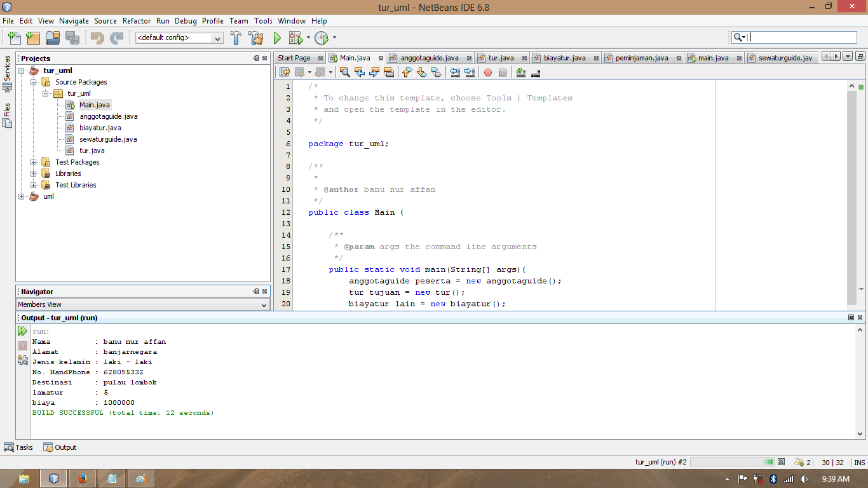
Task: Build the project with the hammer icon
Action: [236, 37]
